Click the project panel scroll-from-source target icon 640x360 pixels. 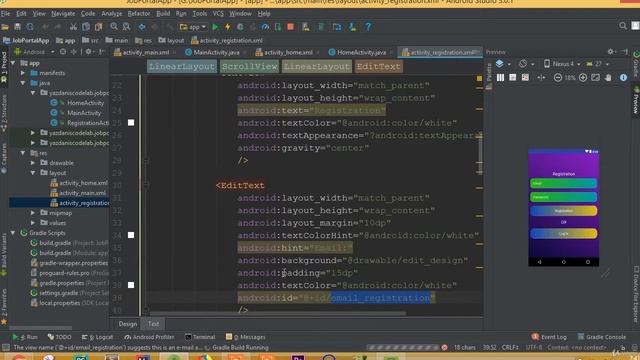point(63,52)
